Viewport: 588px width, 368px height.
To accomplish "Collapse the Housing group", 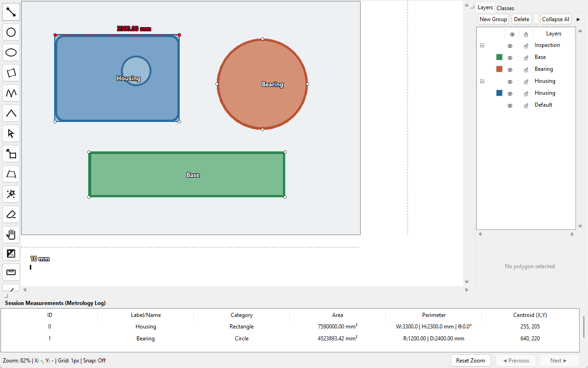I will click(482, 81).
